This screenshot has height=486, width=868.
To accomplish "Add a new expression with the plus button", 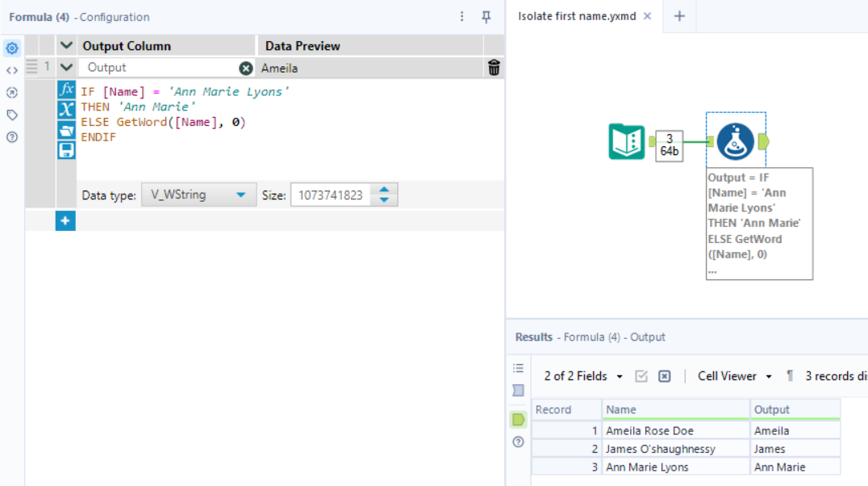I will (65, 219).
